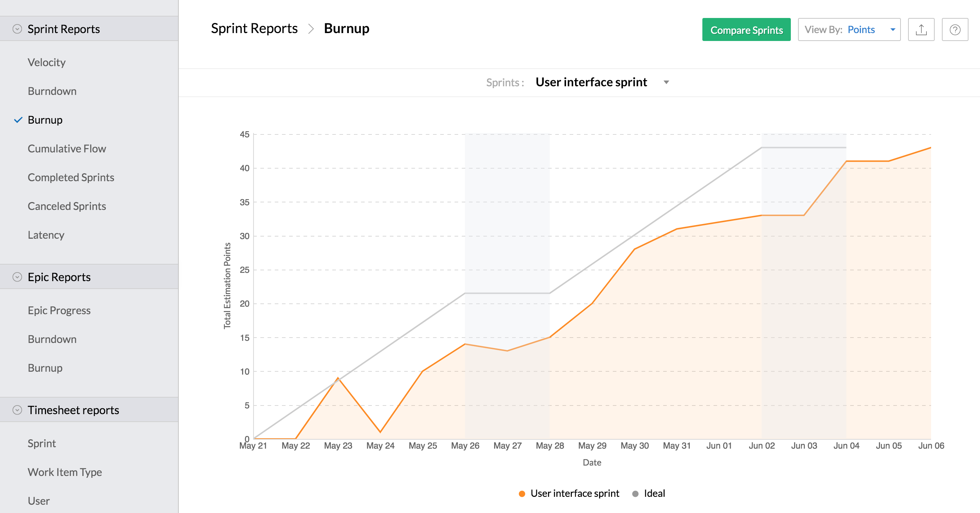Click the export/share icon button
Viewport: 980px width, 513px height.
(x=921, y=30)
